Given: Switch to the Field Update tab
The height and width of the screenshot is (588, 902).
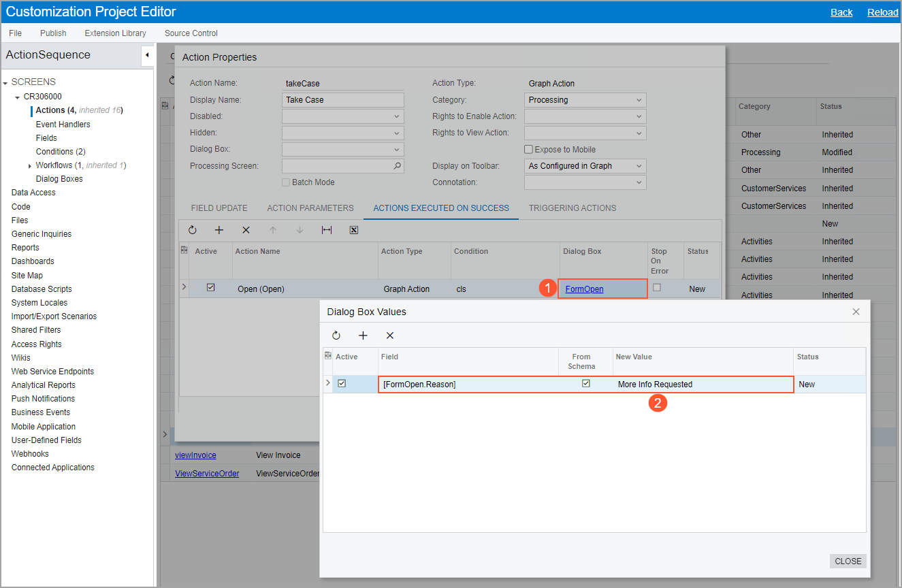Looking at the screenshot, I should [x=219, y=208].
